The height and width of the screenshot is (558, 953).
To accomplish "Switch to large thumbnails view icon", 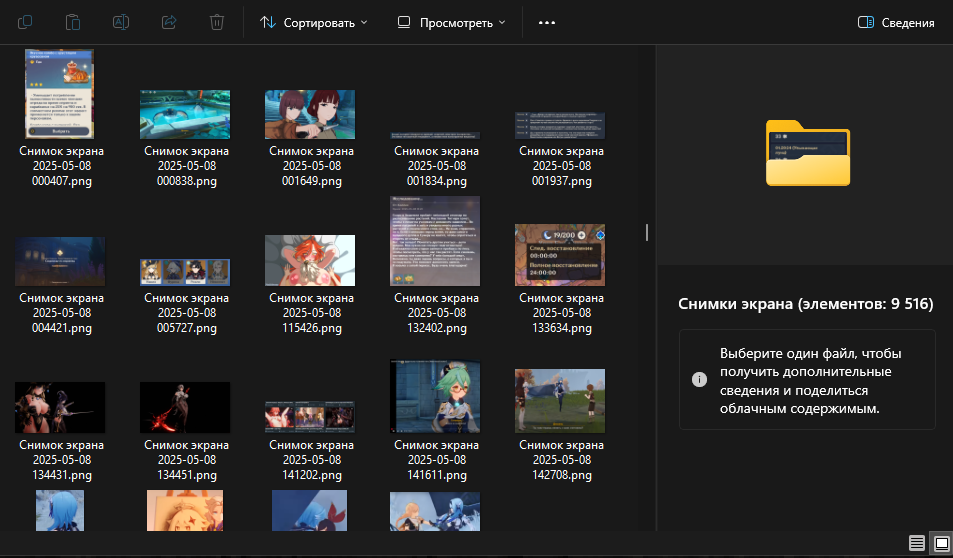I will [x=941, y=543].
